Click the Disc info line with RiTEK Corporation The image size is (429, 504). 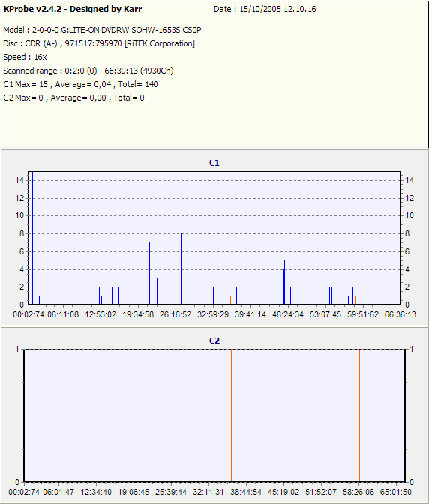click(x=99, y=43)
